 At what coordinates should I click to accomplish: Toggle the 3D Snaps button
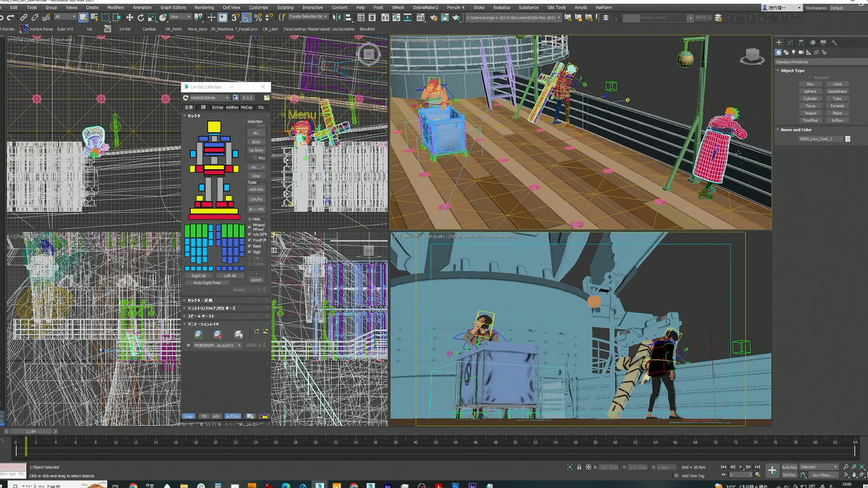(x=235, y=17)
